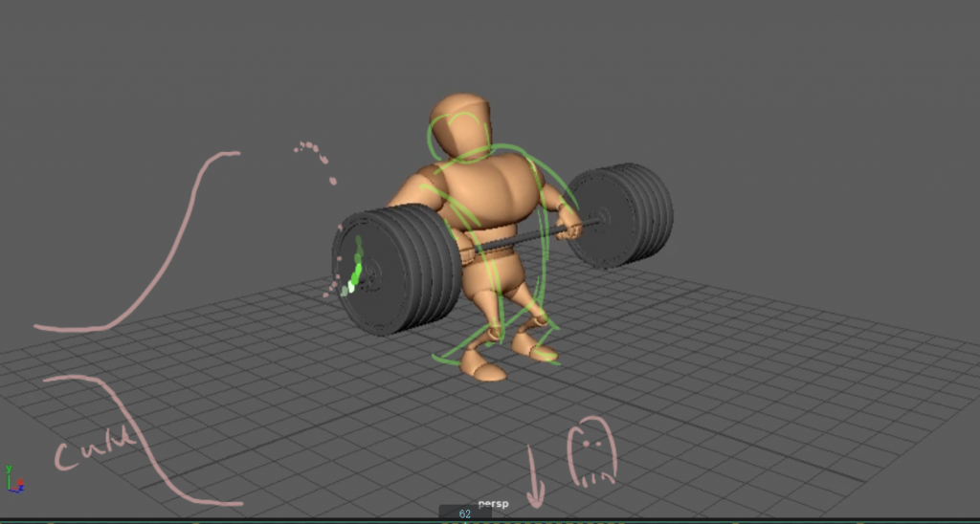
Task: Click the pink downward arrow annotation
Action: click(x=536, y=478)
